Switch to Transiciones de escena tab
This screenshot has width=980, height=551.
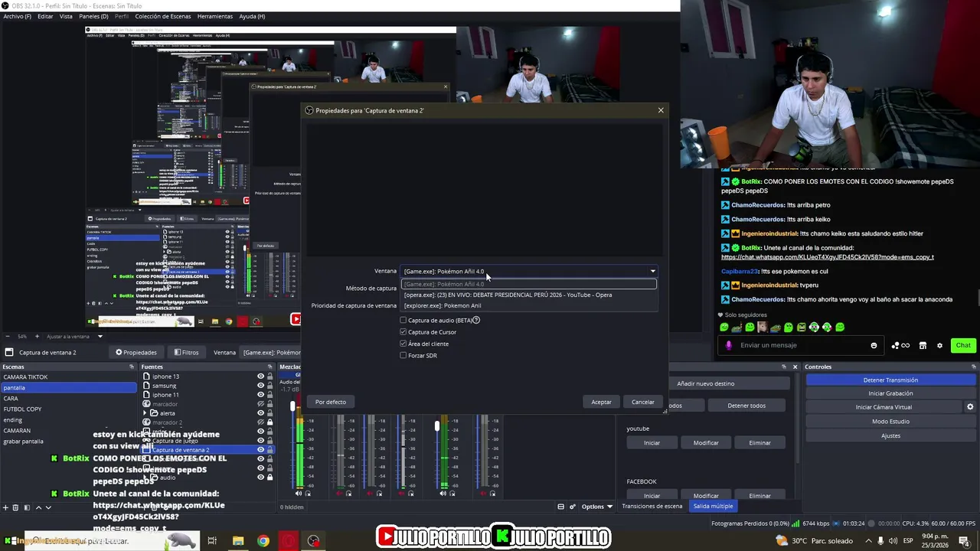tap(652, 506)
